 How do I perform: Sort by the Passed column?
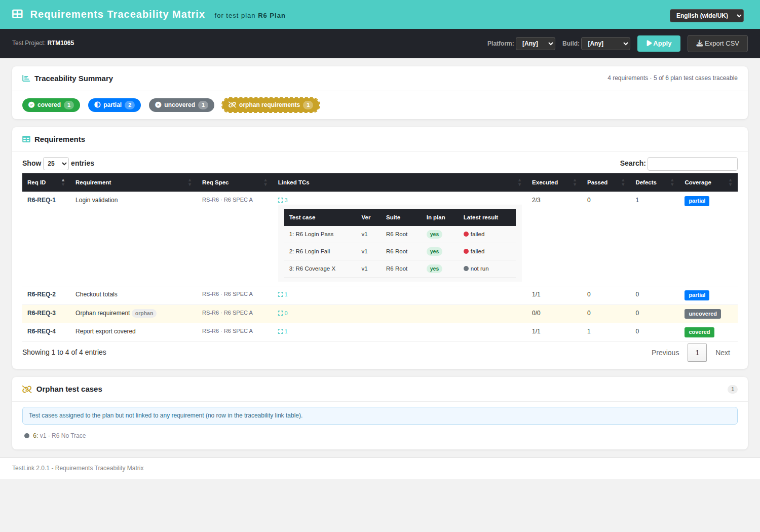coord(606,182)
